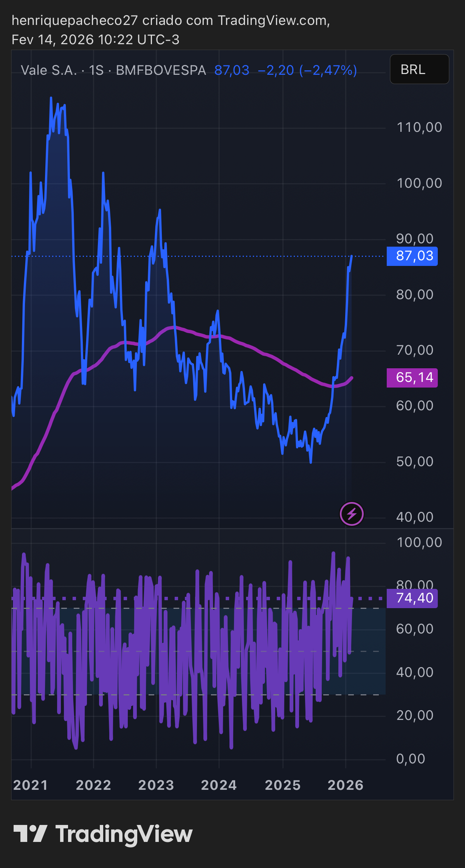The width and height of the screenshot is (465, 868).
Task: Click the header text 'henriquepacheco27 criado com TradingView.com'
Action: (171, 20)
